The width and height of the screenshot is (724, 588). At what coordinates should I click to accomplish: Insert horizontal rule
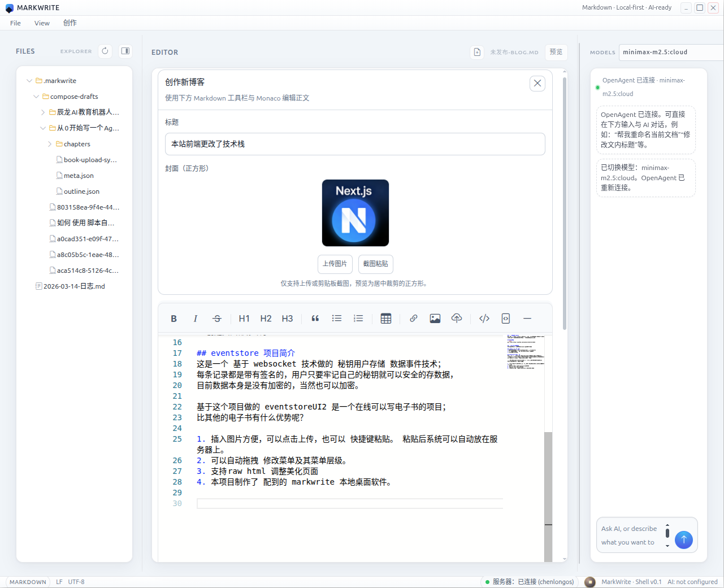527,319
